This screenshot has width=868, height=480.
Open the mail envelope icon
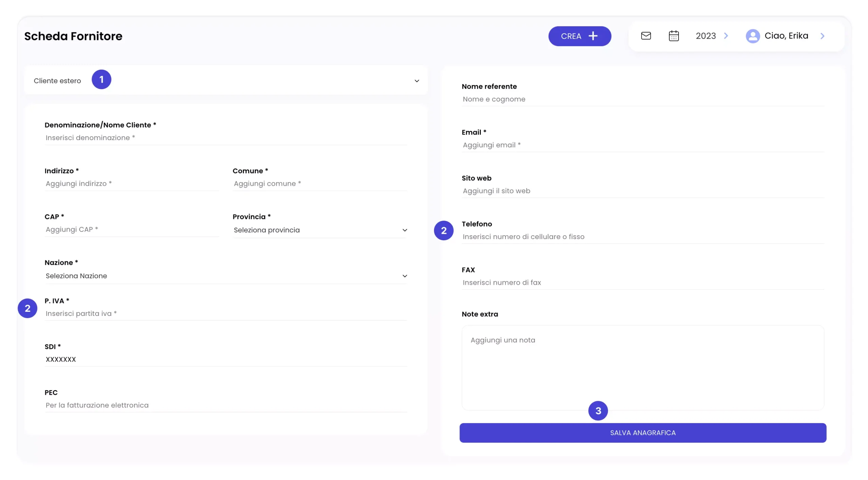coord(646,36)
